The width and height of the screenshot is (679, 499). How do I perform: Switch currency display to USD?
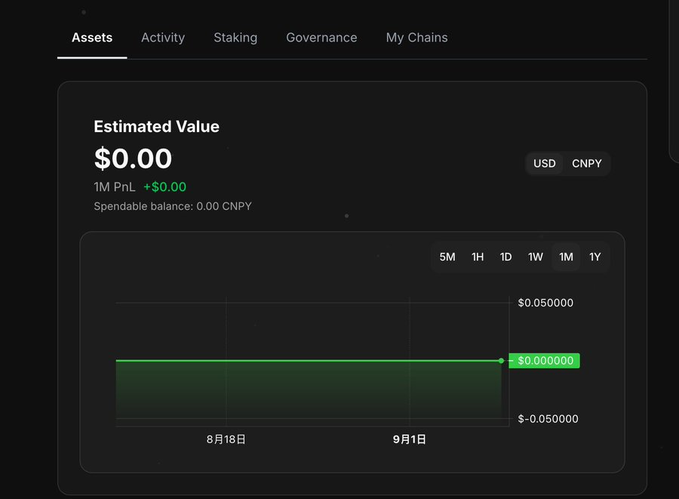(544, 164)
